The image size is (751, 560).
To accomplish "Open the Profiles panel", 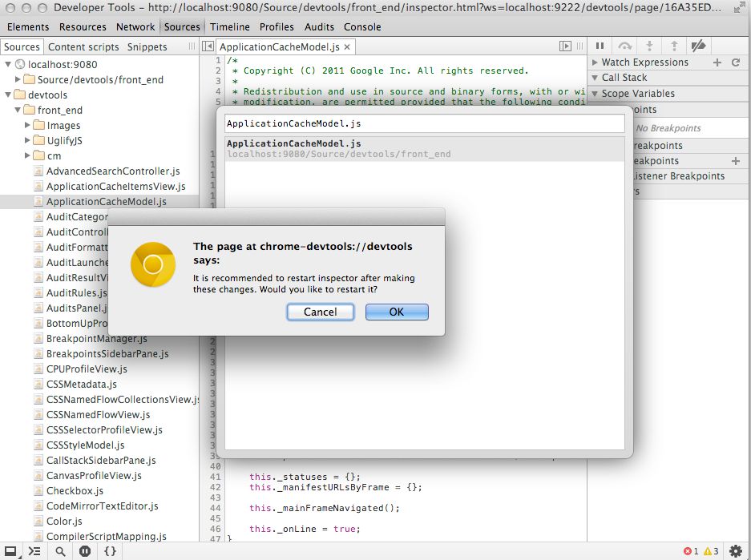I will (277, 26).
